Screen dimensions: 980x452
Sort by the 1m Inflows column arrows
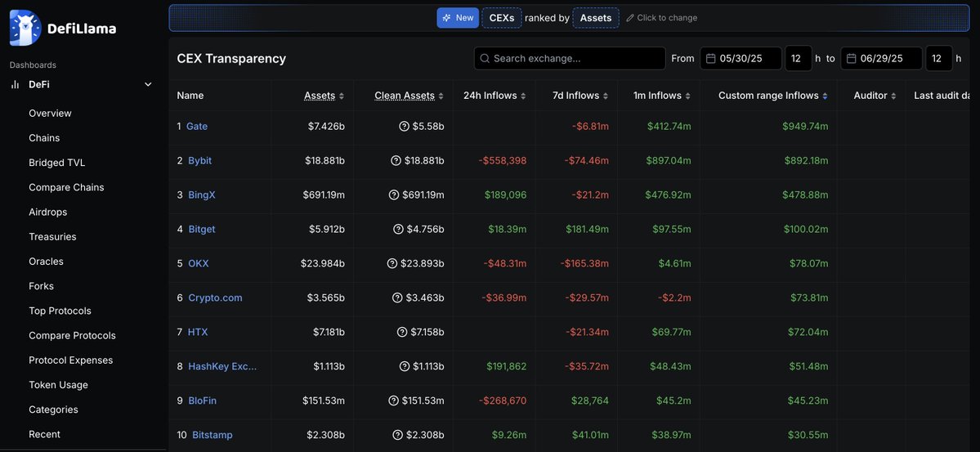(x=687, y=96)
